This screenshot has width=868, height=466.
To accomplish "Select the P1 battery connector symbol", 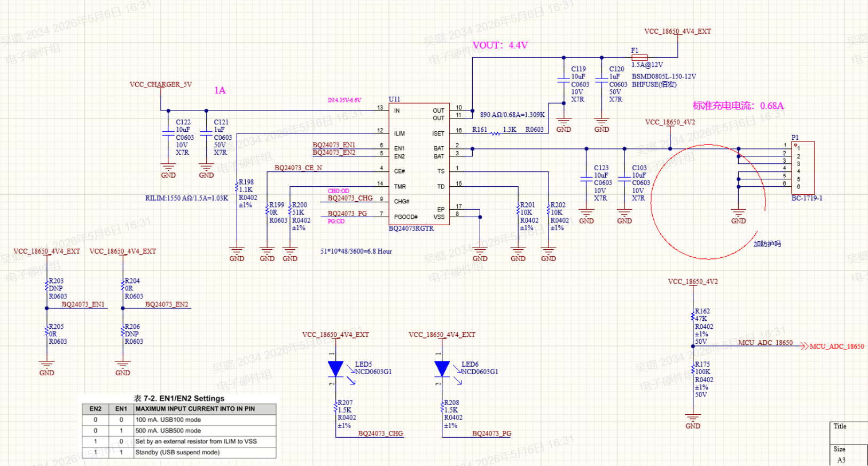I will click(803, 168).
